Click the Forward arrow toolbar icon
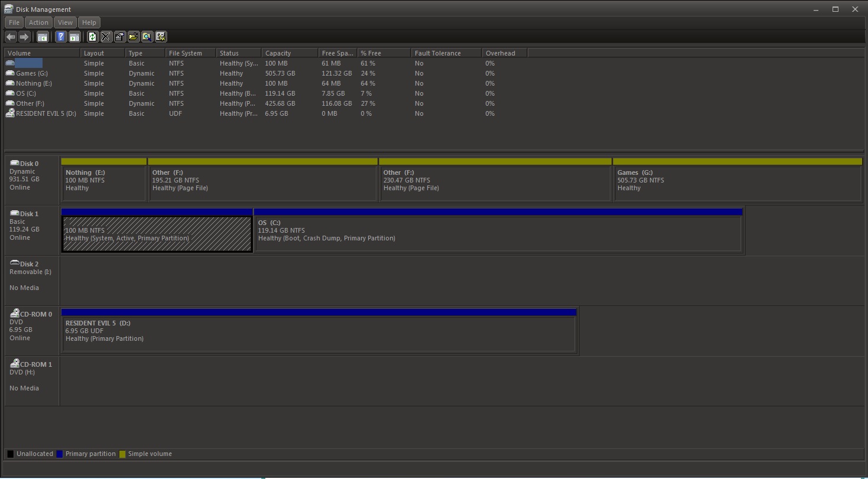Screen dimensions: 868x479 (24, 37)
